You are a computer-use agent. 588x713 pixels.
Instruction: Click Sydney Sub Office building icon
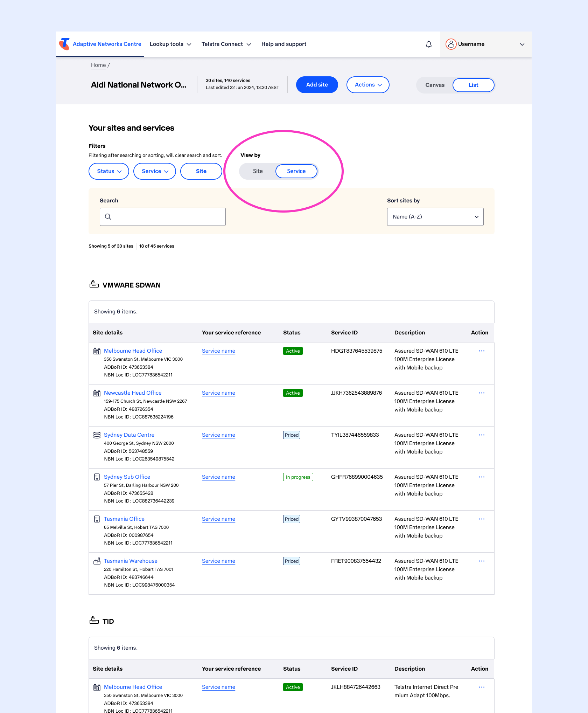(x=97, y=477)
